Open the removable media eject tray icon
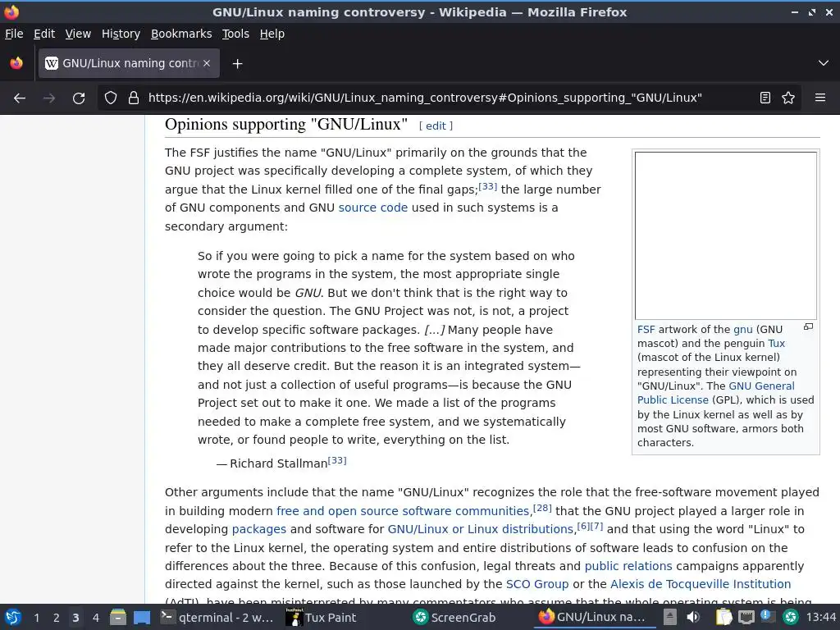840x630 pixels. (x=669, y=617)
